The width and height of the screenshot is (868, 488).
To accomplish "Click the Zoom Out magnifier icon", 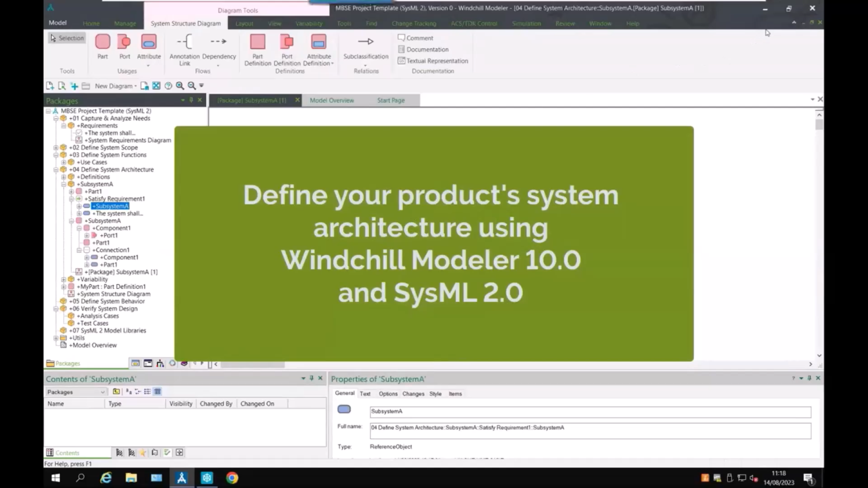I will coord(192,85).
